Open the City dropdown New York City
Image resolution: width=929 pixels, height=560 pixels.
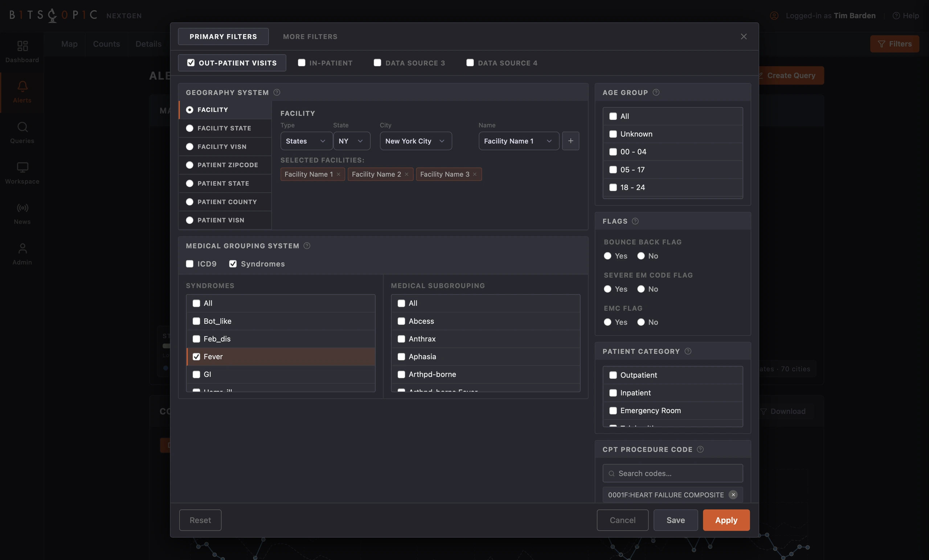tap(416, 141)
